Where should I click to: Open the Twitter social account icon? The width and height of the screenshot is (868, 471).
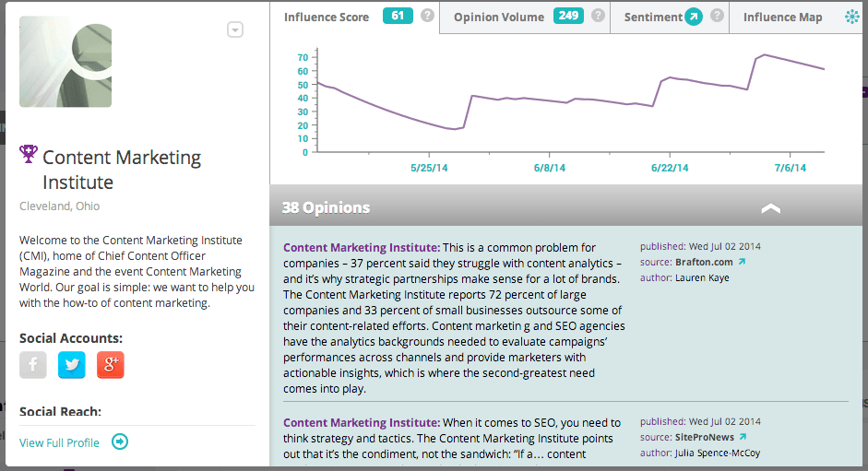(72, 365)
